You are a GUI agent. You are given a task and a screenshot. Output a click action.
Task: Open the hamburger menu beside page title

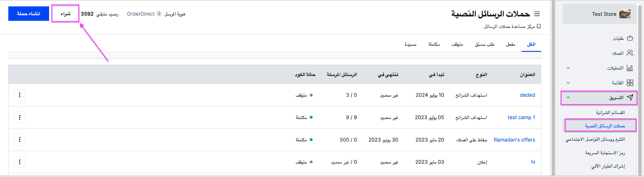tap(537, 14)
